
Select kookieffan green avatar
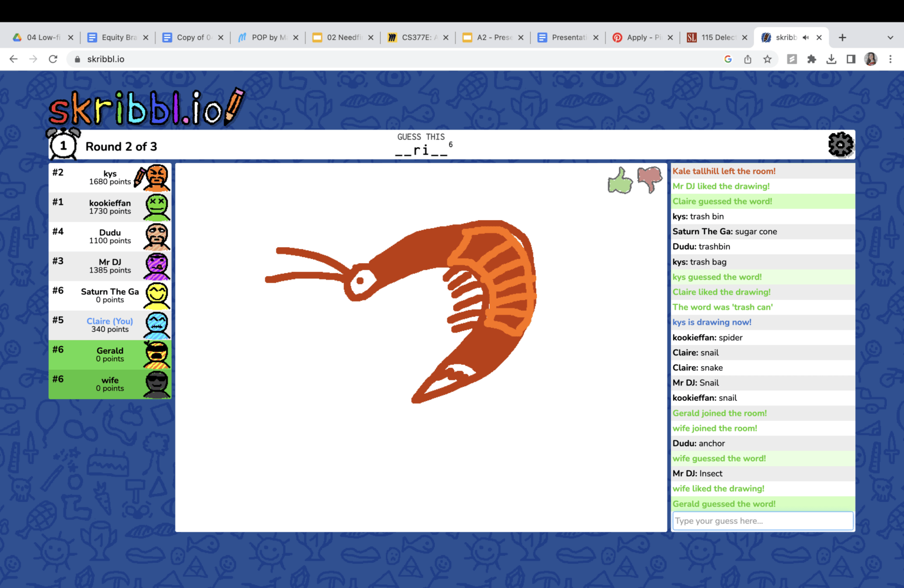[157, 207]
